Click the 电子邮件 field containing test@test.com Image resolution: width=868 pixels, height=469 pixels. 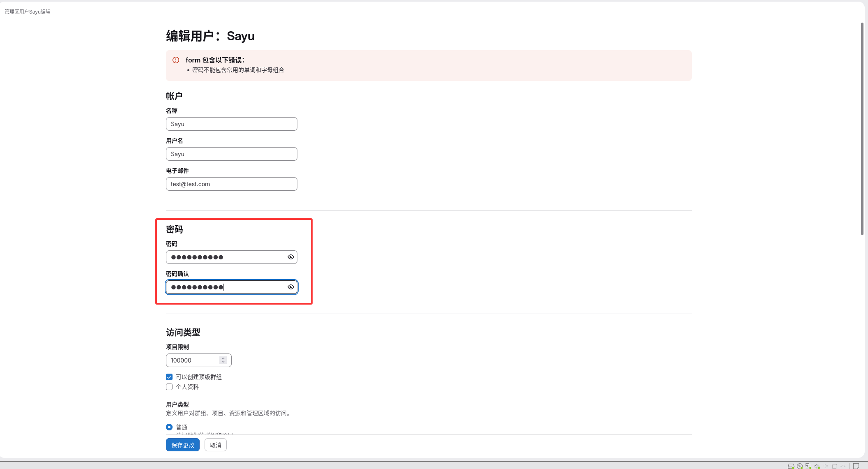[231, 184]
